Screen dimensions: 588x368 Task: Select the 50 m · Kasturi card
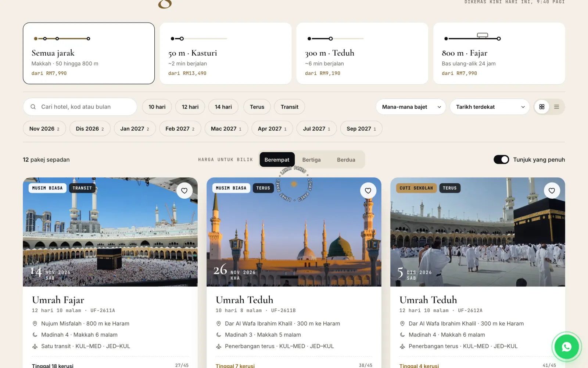click(x=226, y=53)
